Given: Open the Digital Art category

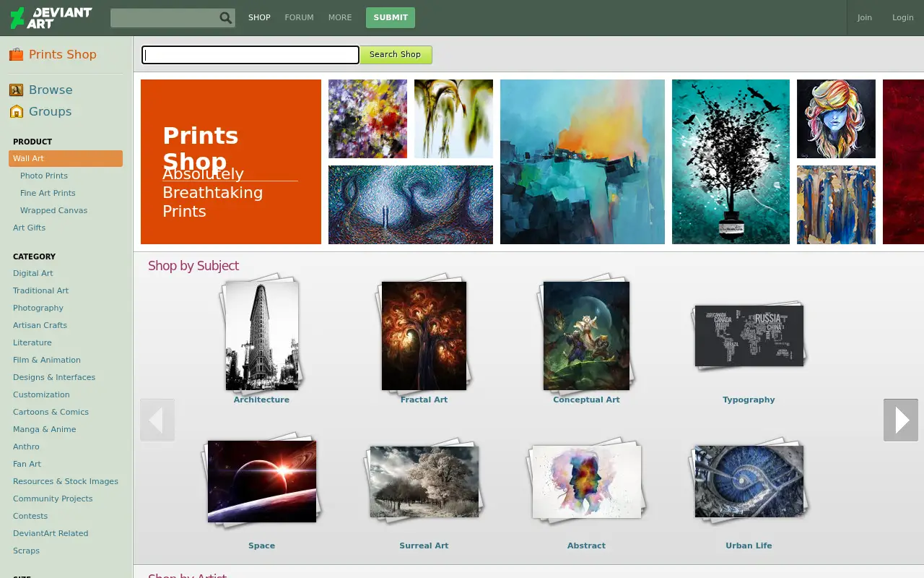Looking at the screenshot, I should pyautogui.click(x=33, y=273).
